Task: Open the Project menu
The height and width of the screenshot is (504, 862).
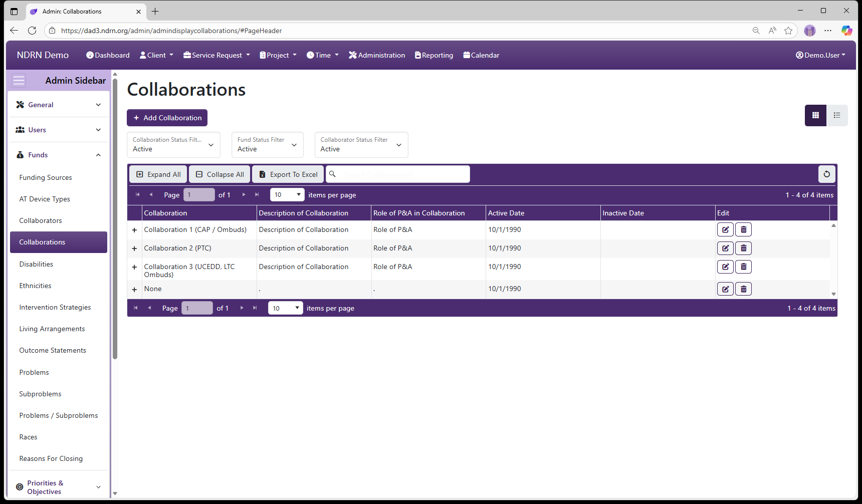Action: click(278, 55)
